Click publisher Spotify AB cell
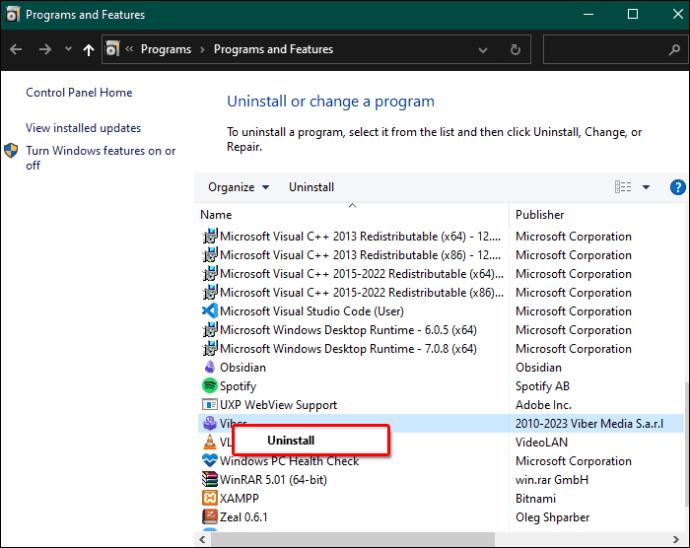Image resolution: width=690 pixels, height=548 pixels. [542, 386]
